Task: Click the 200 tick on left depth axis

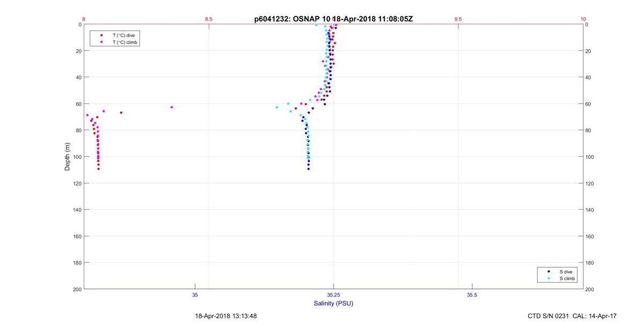Action: (x=77, y=290)
